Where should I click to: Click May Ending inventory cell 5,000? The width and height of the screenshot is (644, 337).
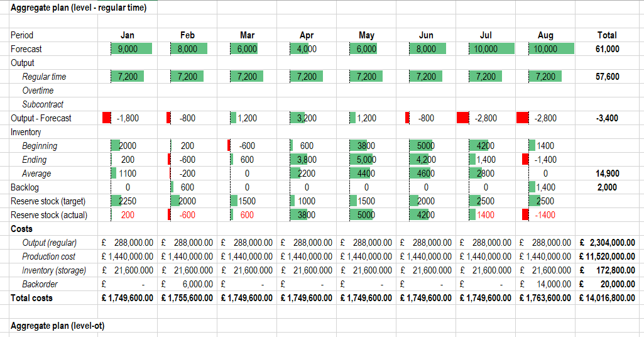(x=366, y=160)
